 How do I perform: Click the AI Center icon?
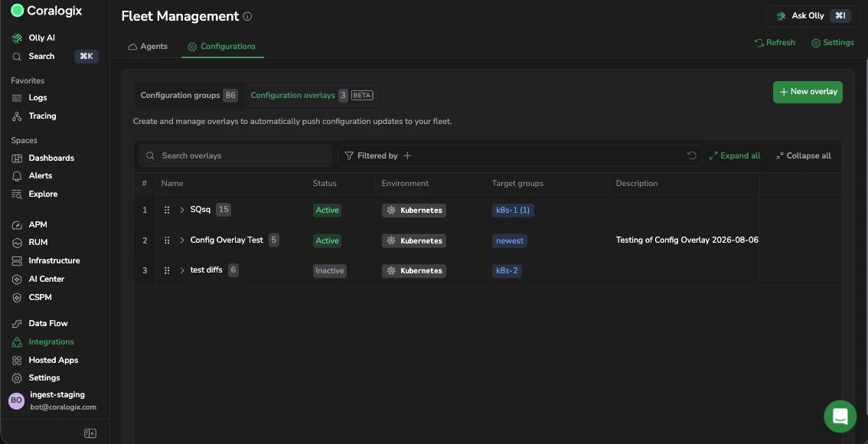click(x=17, y=279)
